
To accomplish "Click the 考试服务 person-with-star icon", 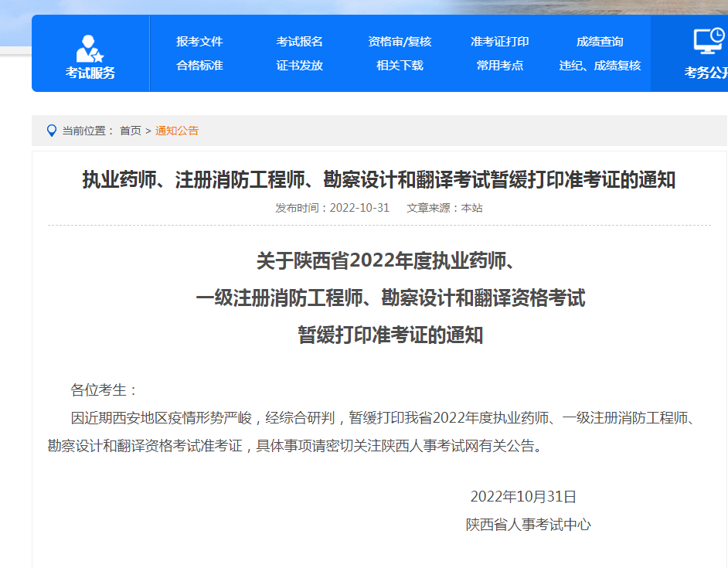I will [x=90, y=49].
